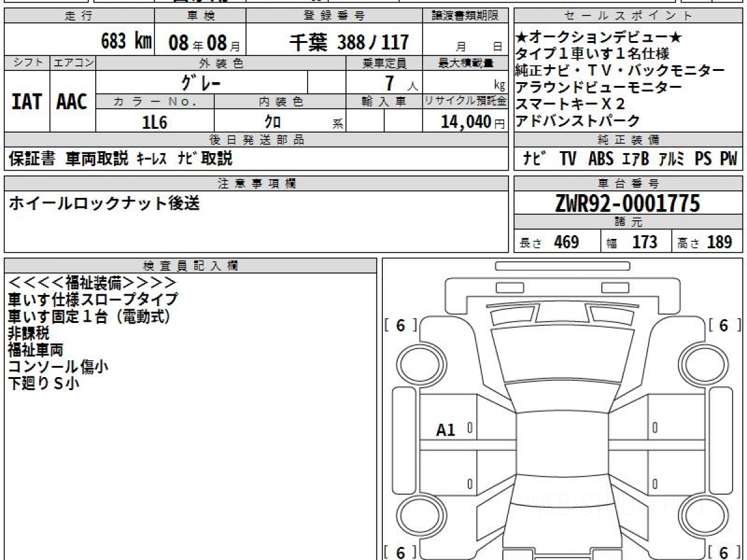747x560 pixels.
Task: Click the shift type IAT
Action: coord(27,102)
